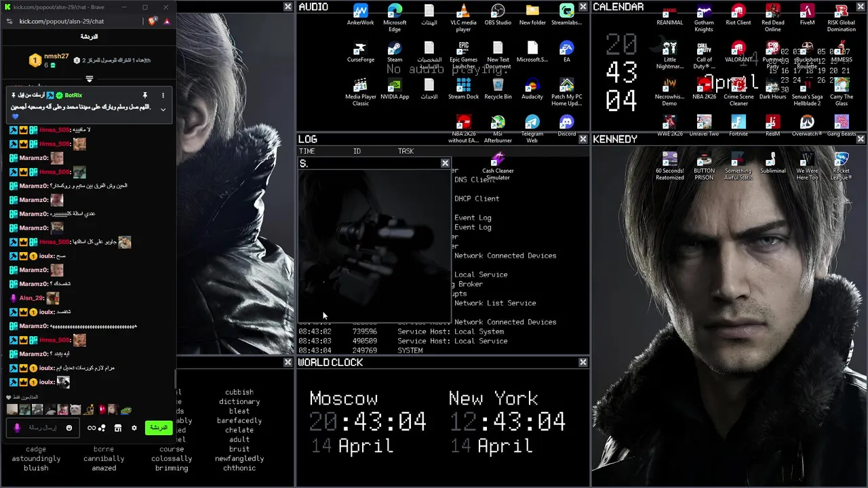Select the Pepe frog emote thumbnail

coord(125,409)
